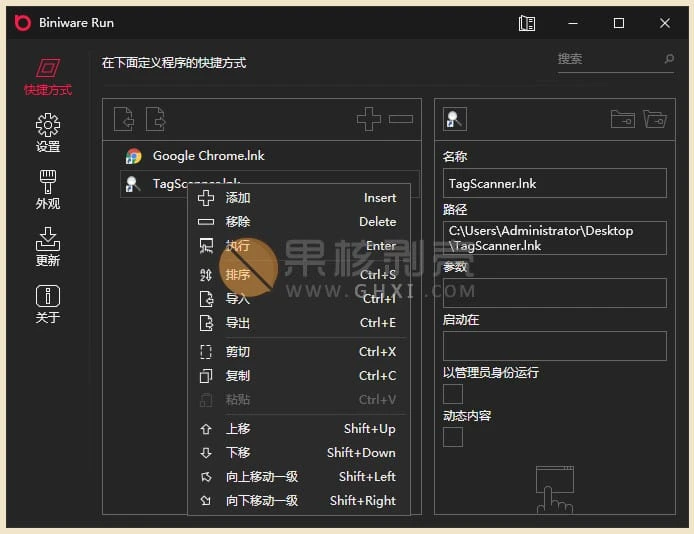Click the open folder icon in details panel
Viewport: 694px width, 534px height.
(x=655, y=119)
